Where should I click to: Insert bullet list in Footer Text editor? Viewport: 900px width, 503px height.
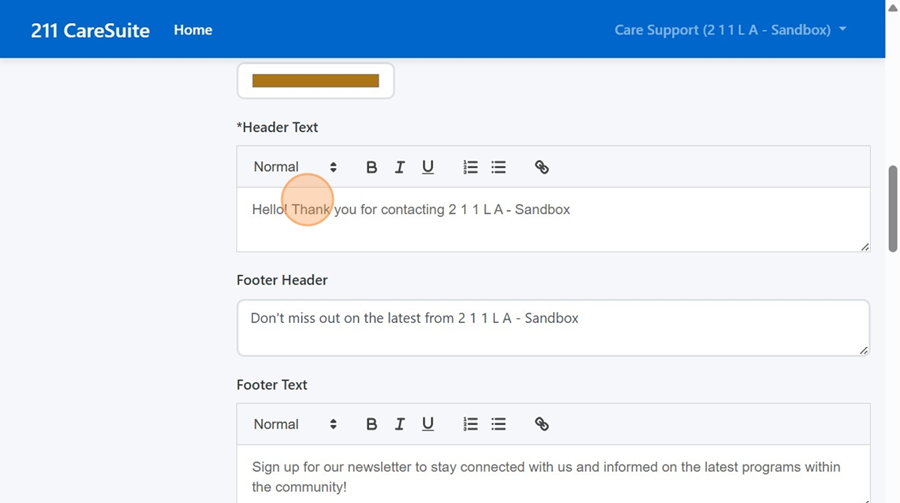[498, 424]
